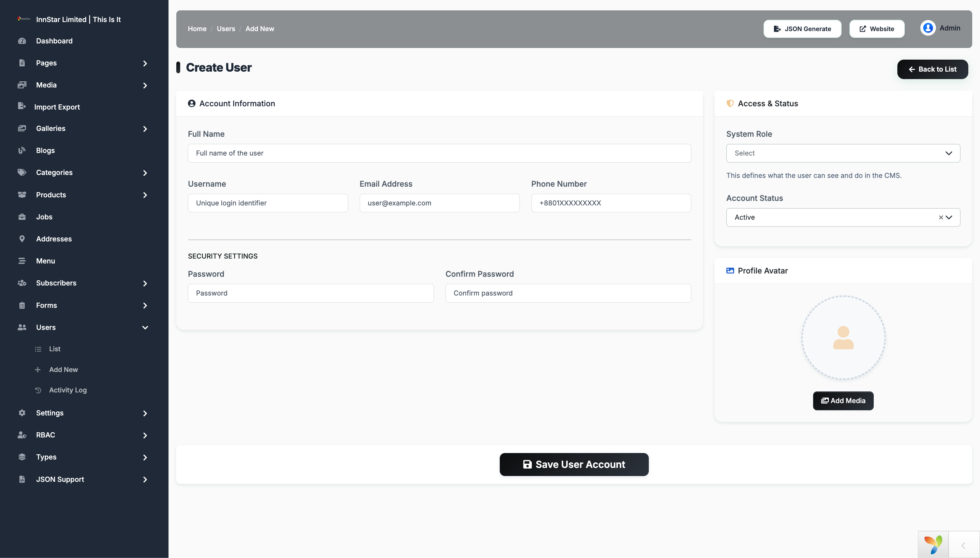The image size is (980, 558).
Task: Click the Blogs feed icon
Action: tap(22, 150)
